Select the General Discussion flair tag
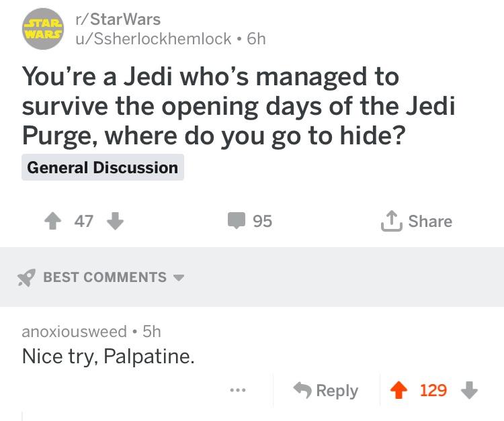Screen dimensions: 504x421 click(102, 167)
